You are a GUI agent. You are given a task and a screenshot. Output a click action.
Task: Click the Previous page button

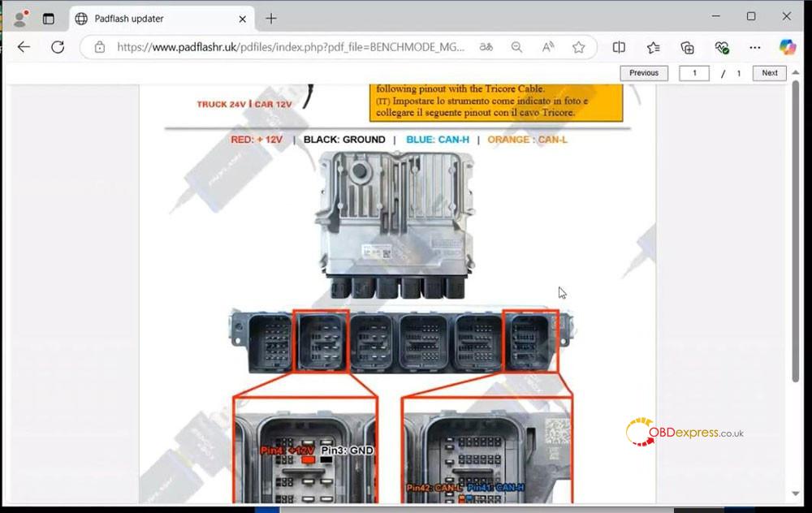pos(644,73)
